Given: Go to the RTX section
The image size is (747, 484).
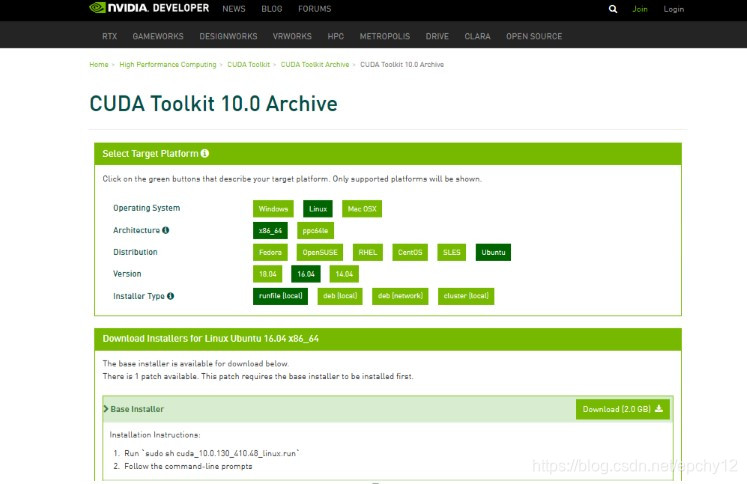Looking at the screenshot, I should coord(110,36).
